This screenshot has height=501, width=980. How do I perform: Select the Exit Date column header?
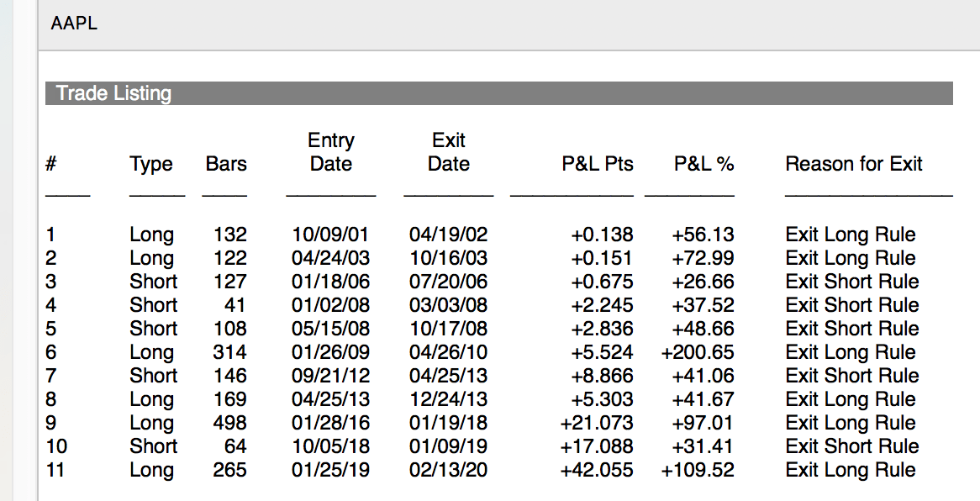(x=448, y=152)
